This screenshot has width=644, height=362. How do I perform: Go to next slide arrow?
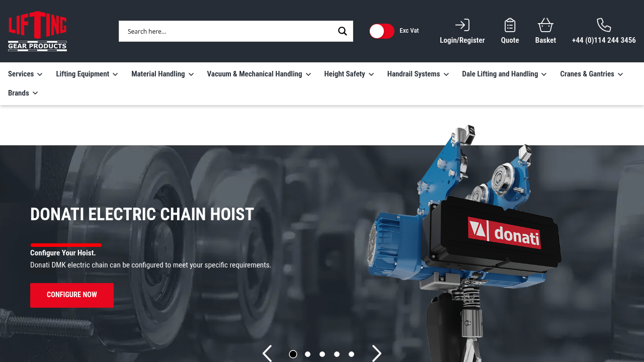377,354
